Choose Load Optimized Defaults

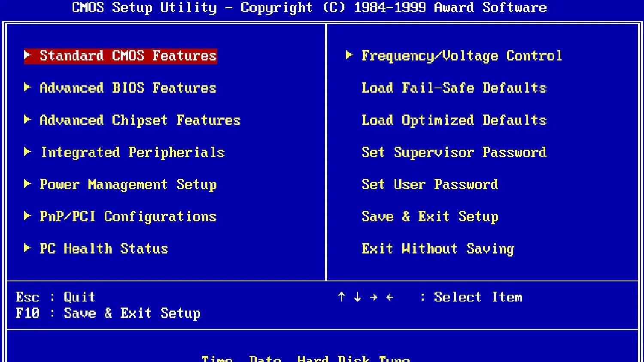click(x=454, y=120)
